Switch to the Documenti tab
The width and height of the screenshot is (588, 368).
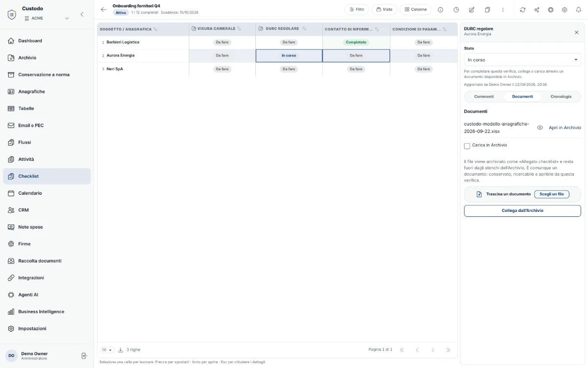tap(522, 97)
